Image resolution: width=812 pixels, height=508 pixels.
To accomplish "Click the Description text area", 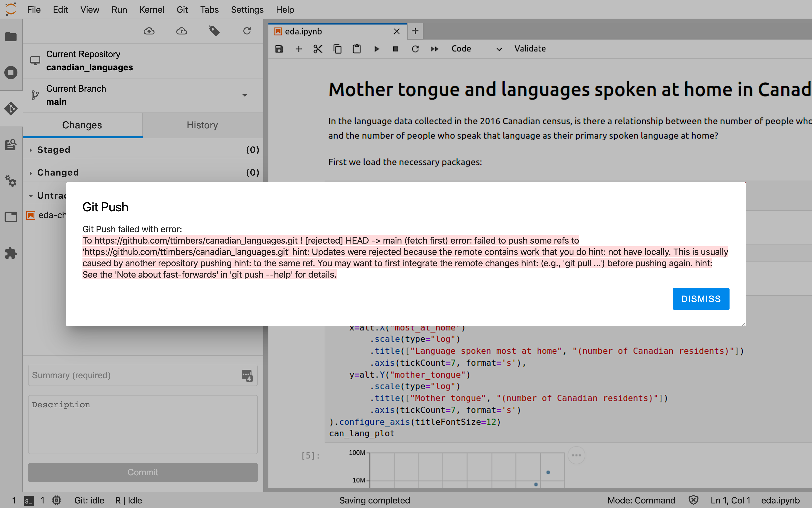I will pyautogui.click(x=143, y=424).
